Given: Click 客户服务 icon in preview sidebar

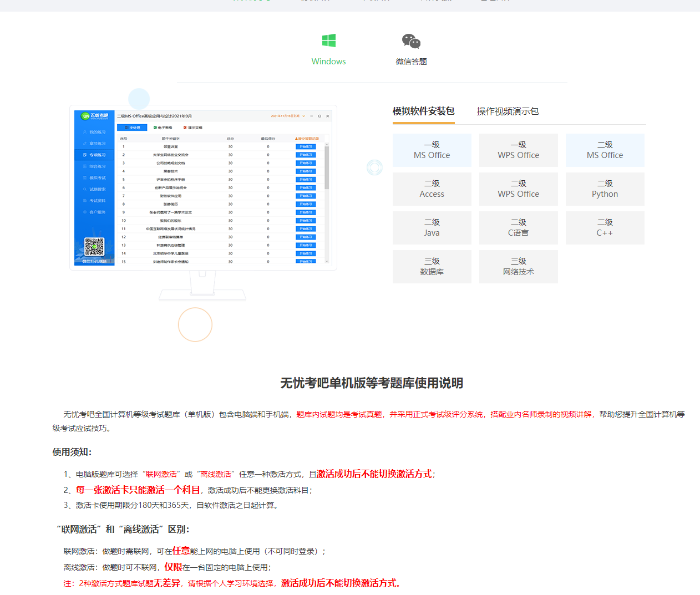Looking at the screenshot, I should pos(85,212).
